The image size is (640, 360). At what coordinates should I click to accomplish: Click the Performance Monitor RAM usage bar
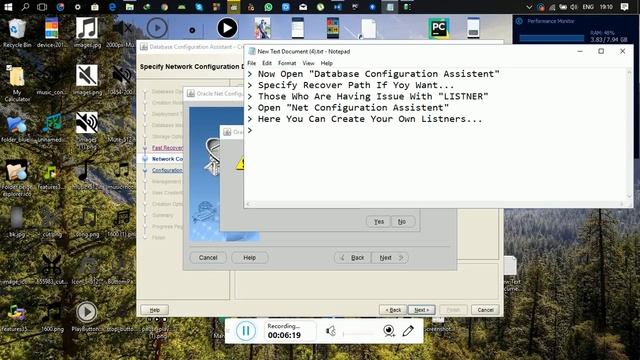coord(551,38)
